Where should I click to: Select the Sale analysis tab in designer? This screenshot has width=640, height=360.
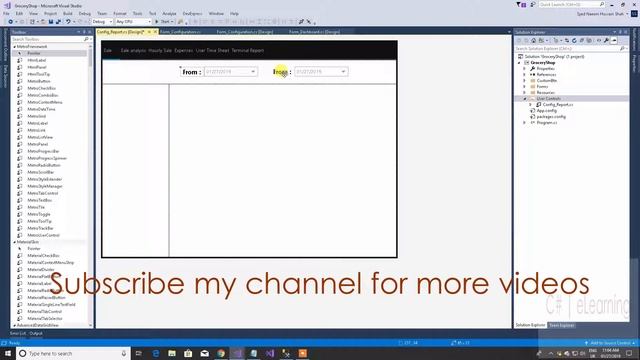(x=133, y=51)
